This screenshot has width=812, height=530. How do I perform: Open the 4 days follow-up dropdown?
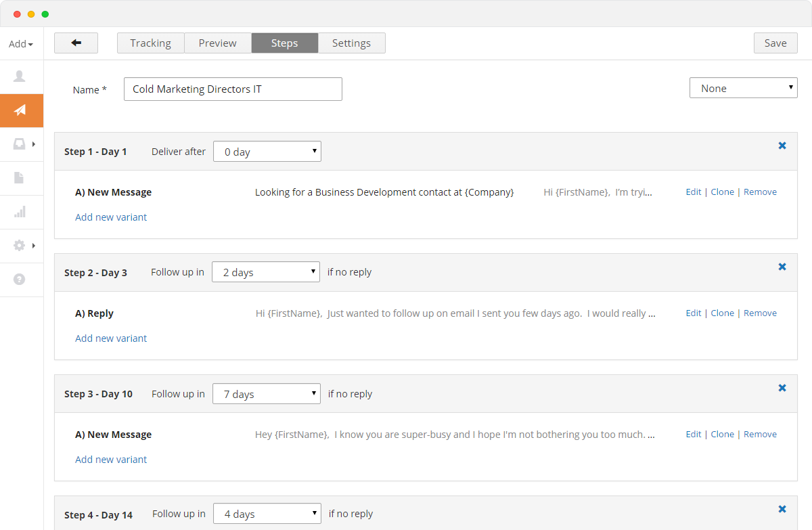267,514
